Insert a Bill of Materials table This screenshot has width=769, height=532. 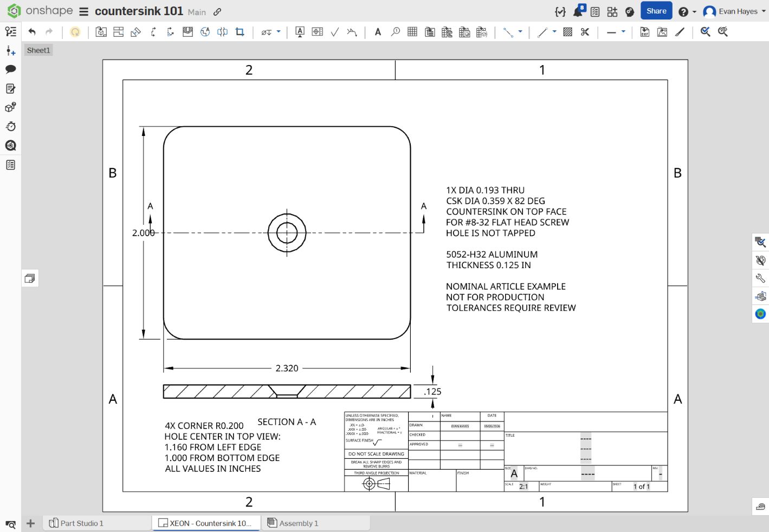coord(430,32)
